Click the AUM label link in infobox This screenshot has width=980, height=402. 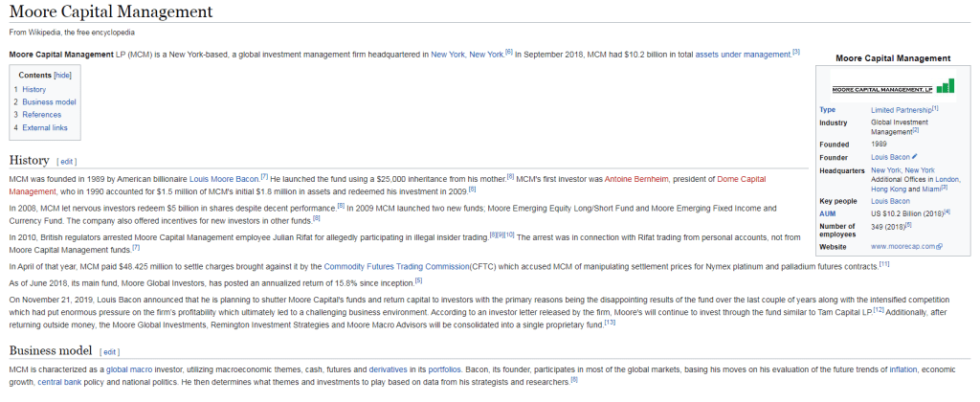pos(828,212)
